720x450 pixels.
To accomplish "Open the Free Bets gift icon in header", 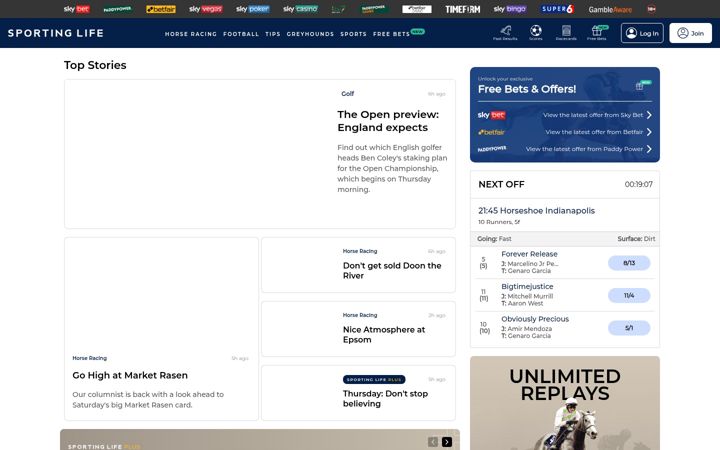I will 597,33.
